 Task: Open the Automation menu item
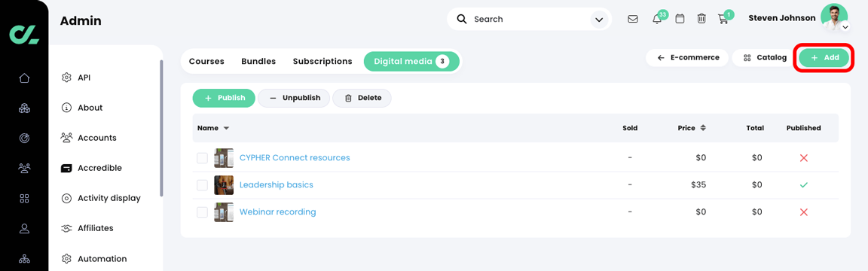(x=102, y=258)
